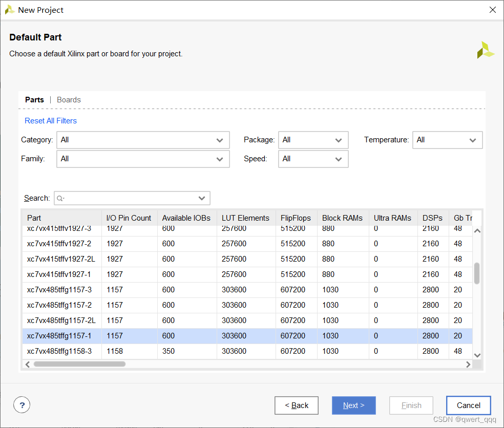Cancel the New Project wizard
The width and height of the screenshot is (504, 428).
pyautogui.click(x=469, y=405)
